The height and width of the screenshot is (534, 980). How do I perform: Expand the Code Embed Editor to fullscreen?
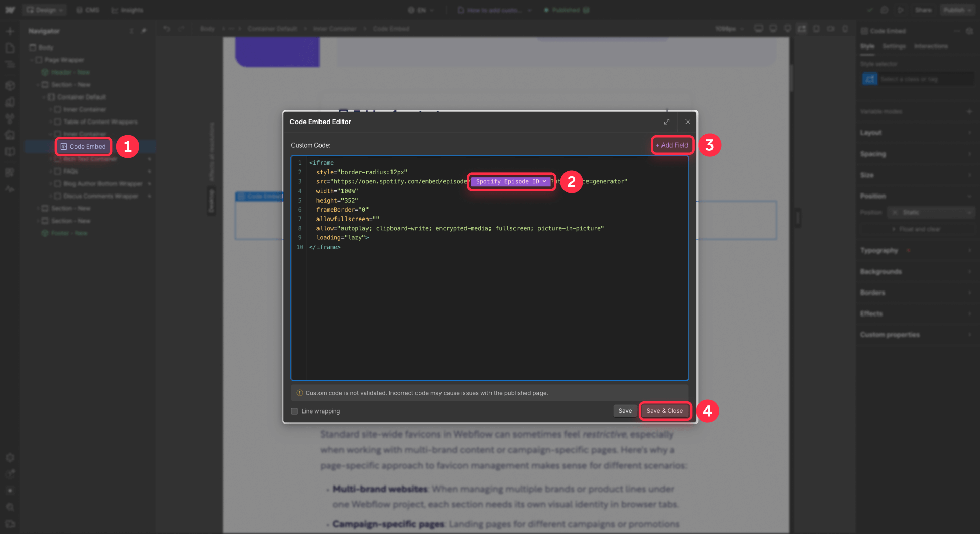click(667, 122)
